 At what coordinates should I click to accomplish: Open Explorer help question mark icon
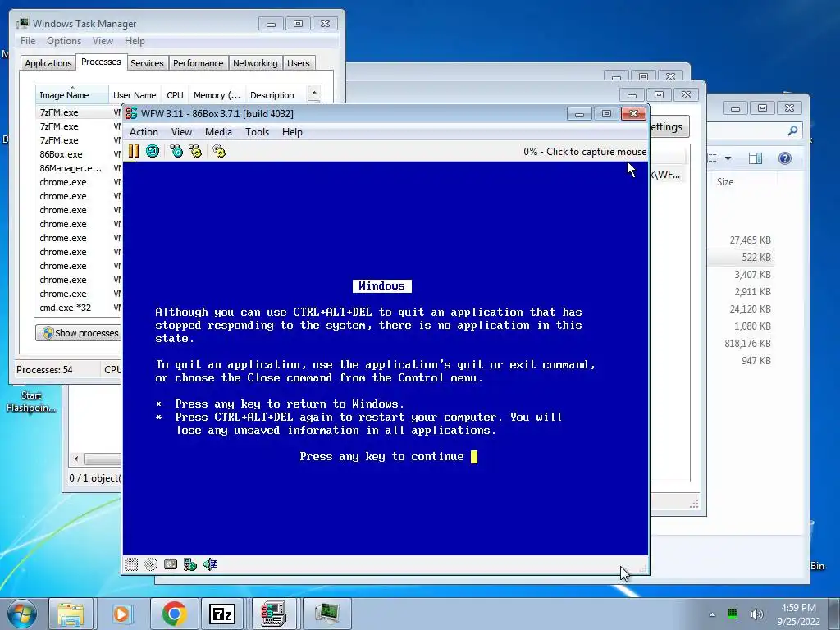[x=785, y=158]
